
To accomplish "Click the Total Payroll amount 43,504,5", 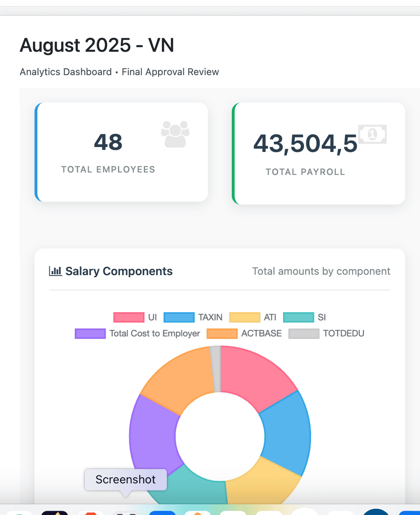I will click(x=305, y=144).
